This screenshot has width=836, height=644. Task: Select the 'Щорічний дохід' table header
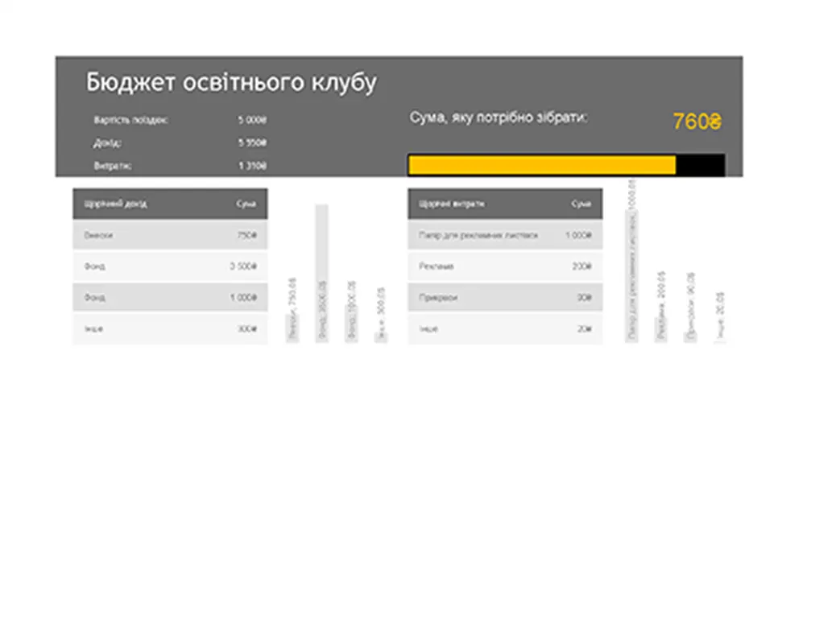point(116,204)
